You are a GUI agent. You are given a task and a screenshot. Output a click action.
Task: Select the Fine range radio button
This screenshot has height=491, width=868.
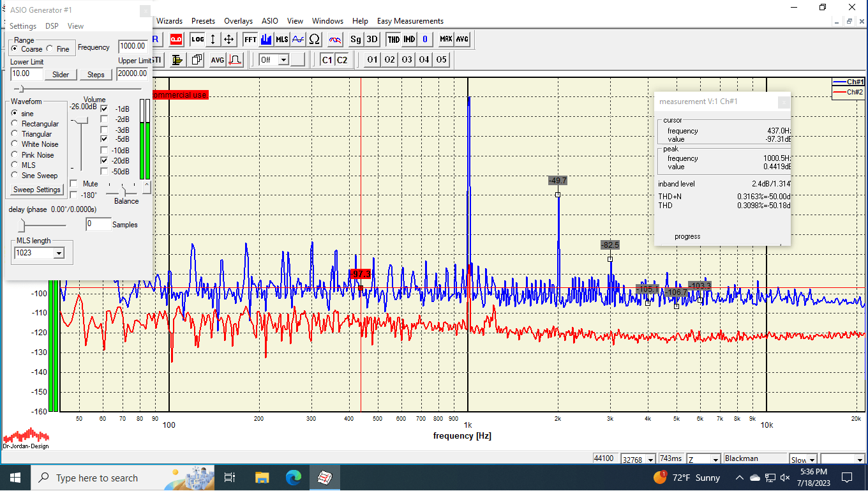point(50,49)
